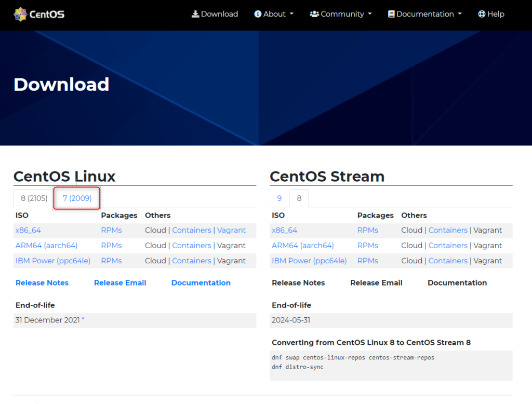Open RPMs link in CentOS Linux x86_64 row
The height and width of the screenshot is (404, 532).
pos(111,230)
